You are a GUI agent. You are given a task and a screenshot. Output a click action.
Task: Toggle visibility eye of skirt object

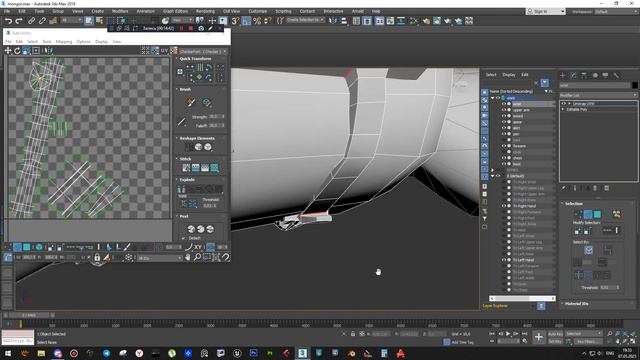(x=504, y=128)
